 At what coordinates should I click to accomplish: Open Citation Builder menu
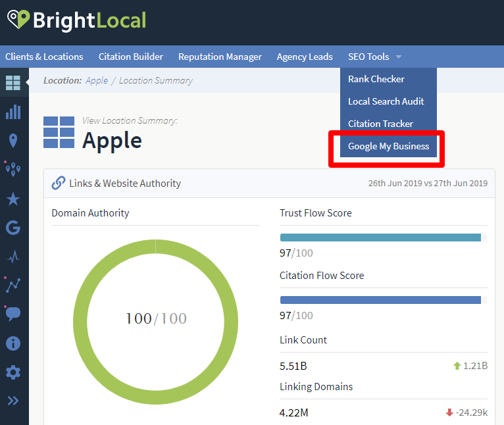131,57
